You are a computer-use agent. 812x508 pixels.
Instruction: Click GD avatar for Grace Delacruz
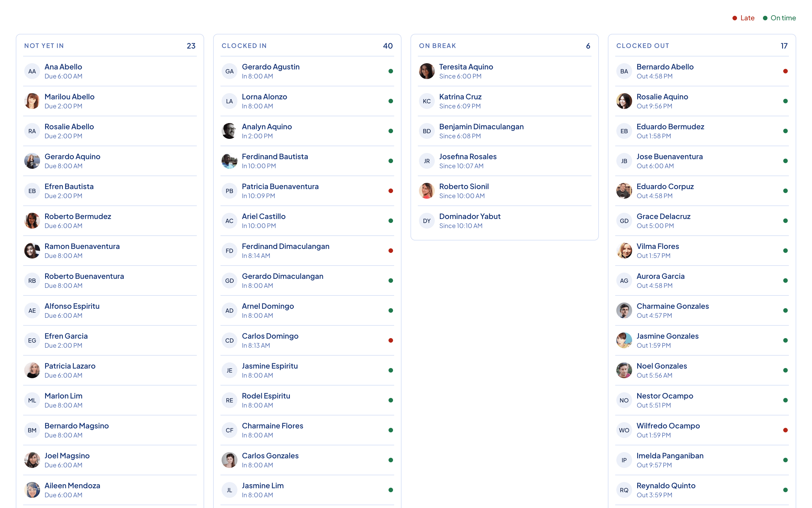(624, 221)
